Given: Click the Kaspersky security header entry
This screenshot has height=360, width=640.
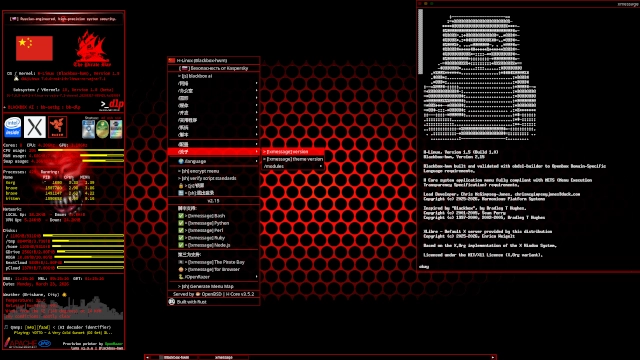Looking at the screenshot, I should click(213, 68).
